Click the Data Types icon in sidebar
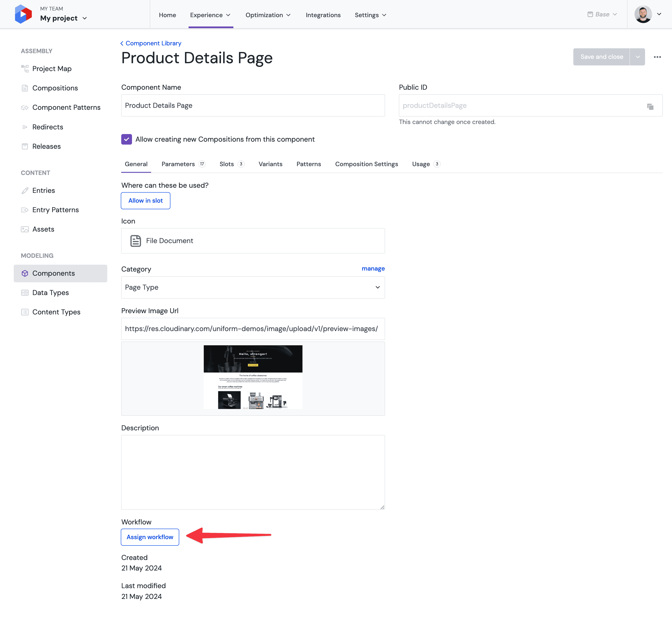 click(x=24, y=292)
